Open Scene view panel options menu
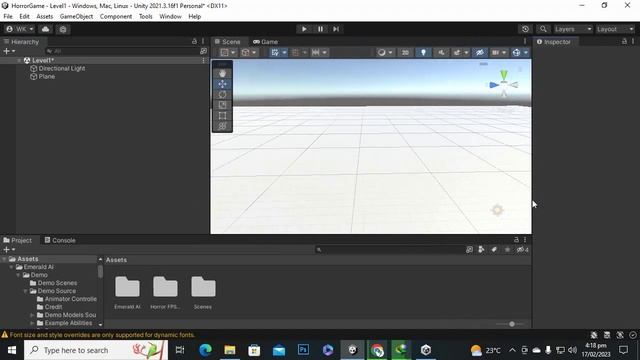Image resolution: width=640 pixels, height=360 pixels. tap(525, 42)
